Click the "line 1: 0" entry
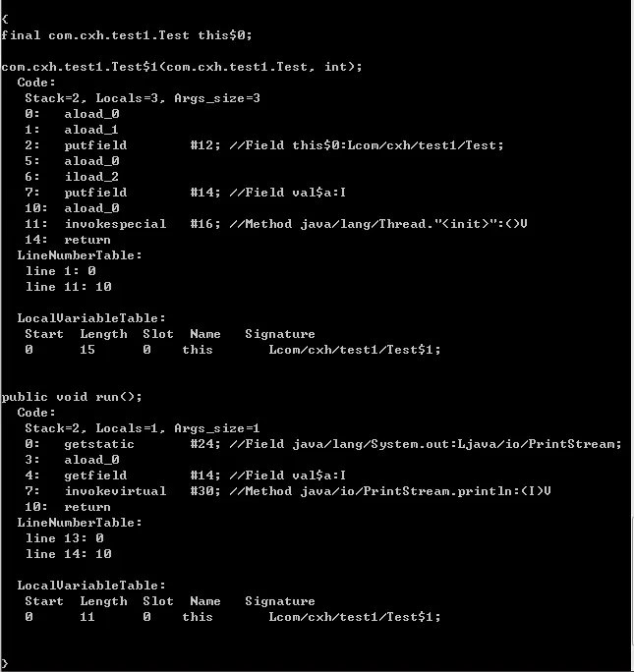634x672 pixels. pyautogui.click(x=60, y=271)
